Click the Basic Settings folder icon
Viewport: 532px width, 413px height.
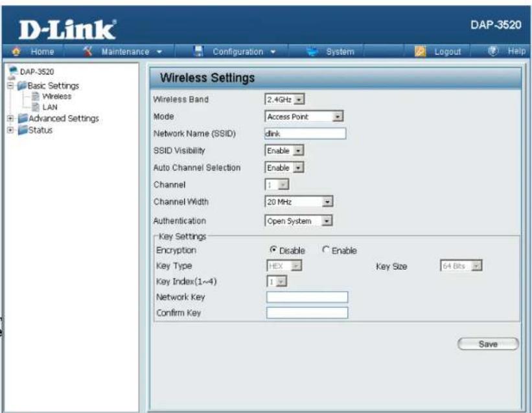22,86
